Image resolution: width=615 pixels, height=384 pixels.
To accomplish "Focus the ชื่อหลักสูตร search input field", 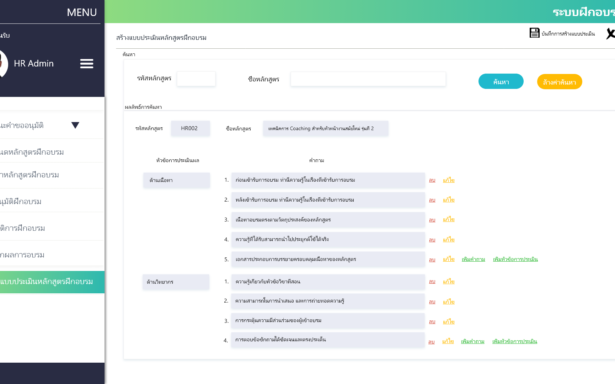I will [x=368, y=79].
